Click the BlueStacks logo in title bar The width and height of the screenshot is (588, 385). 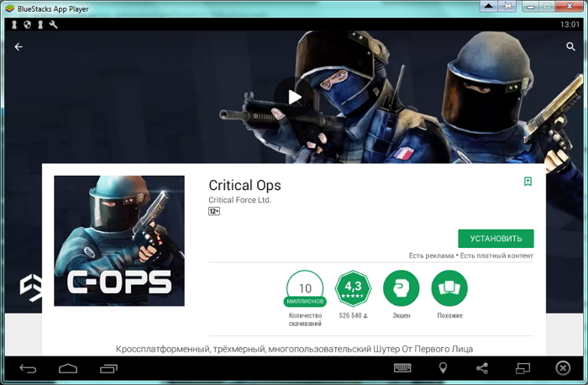[9, 8]
